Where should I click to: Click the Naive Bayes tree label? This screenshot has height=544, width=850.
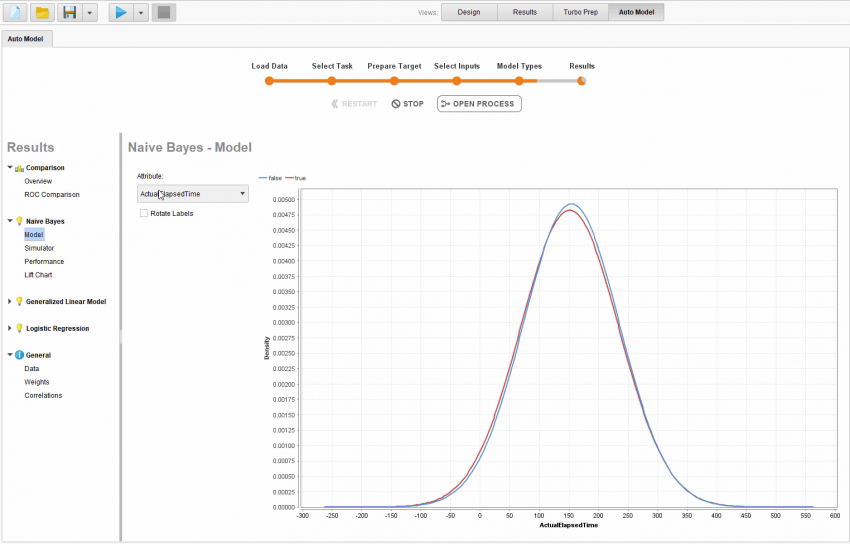pos(45,221)
